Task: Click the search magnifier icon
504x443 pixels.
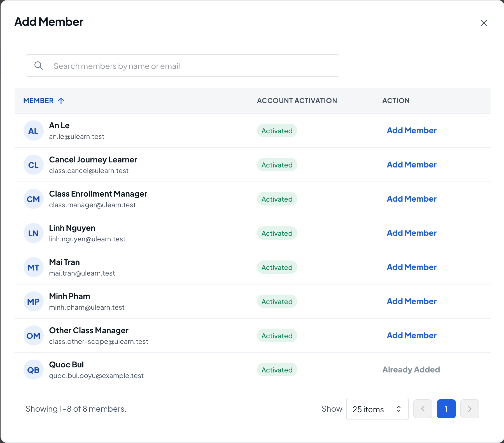Action: (39, 66)
